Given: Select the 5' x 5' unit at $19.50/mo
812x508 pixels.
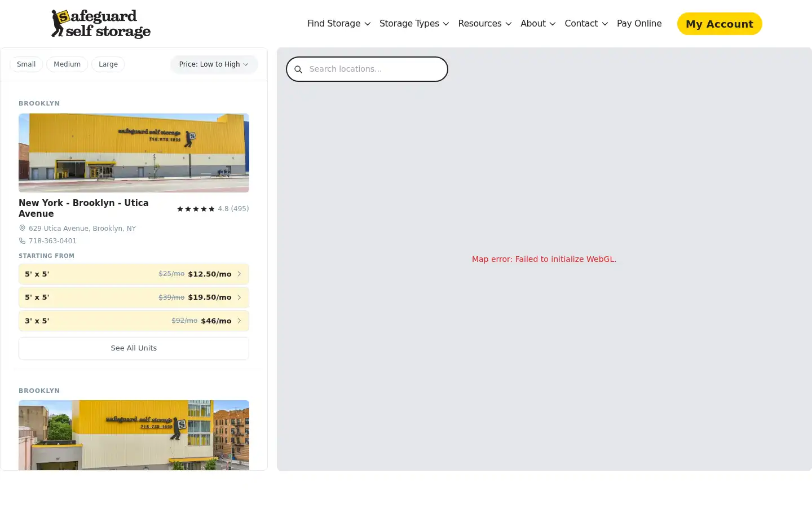Looking at the screenshot, I should (x=134, y=297).
